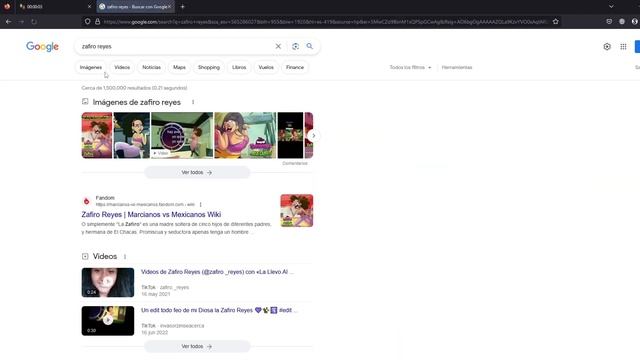The height and width of the screenshot is (360, 640).
Task: Click Ver todos under video results
Action: [197, 347]
